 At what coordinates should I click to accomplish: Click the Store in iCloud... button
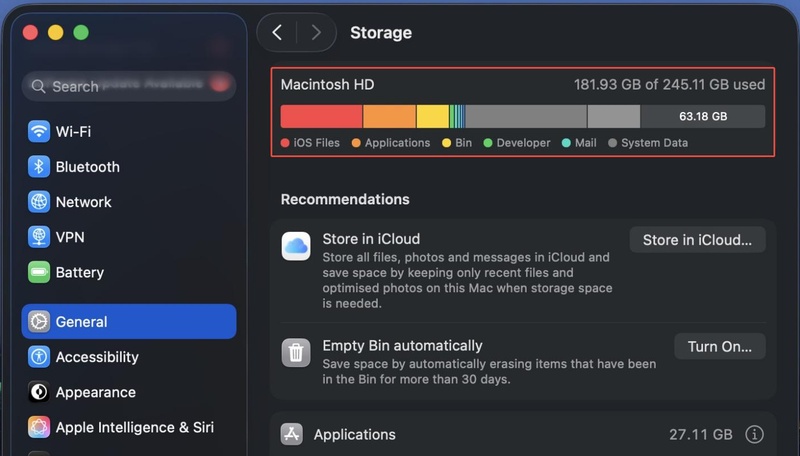coord(697,240)
